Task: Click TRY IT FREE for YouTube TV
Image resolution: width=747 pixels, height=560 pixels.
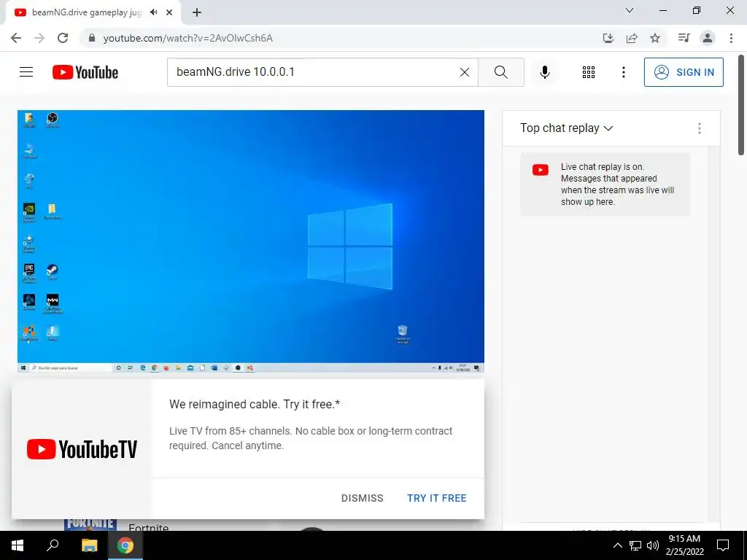Action: point(436,498)
